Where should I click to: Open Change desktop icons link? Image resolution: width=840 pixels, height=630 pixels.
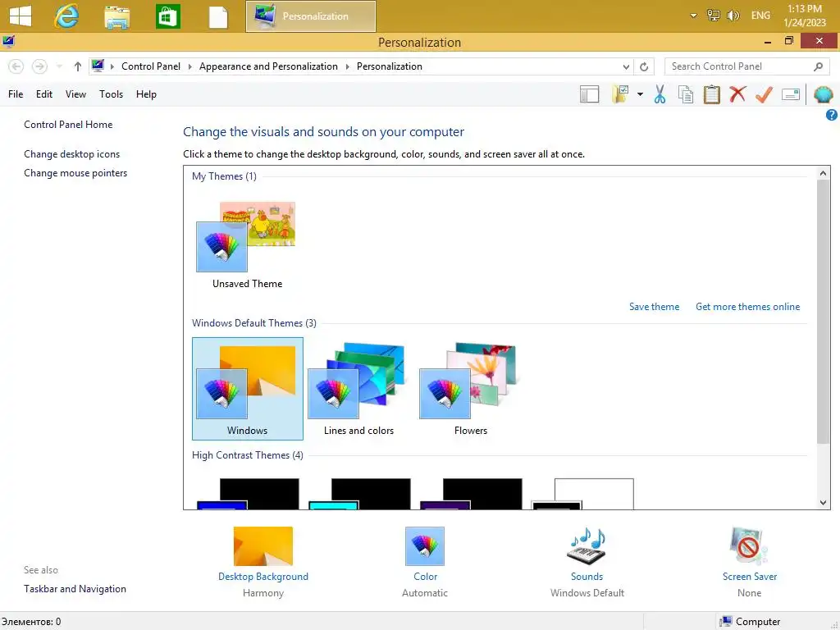coord(72,154)
